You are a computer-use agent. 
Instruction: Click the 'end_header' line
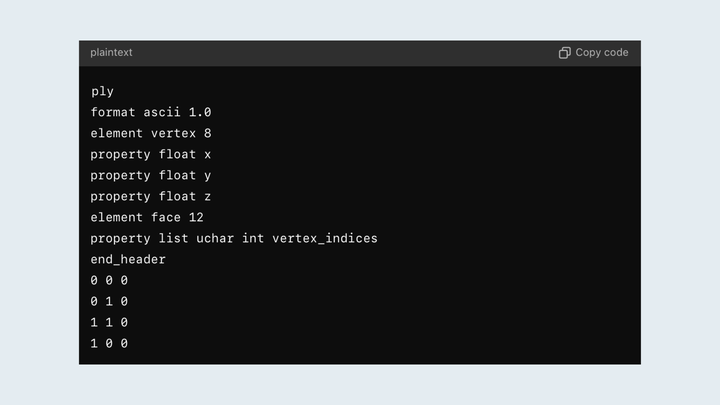pyautogui.click(x=128, y=260)
